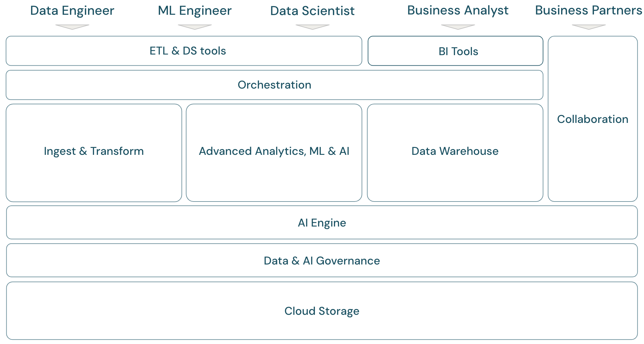
Task: Select the Data Engineer persona label
Action: point(72,11)
